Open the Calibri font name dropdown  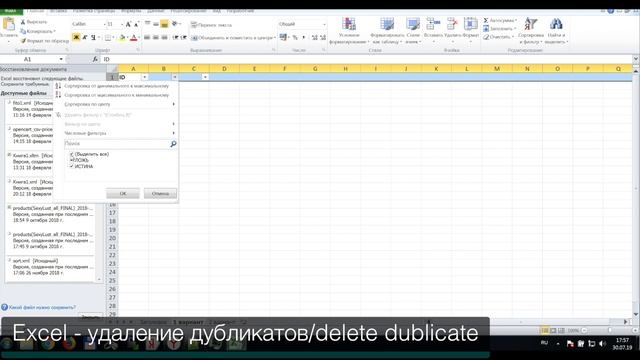coord(104,24)
